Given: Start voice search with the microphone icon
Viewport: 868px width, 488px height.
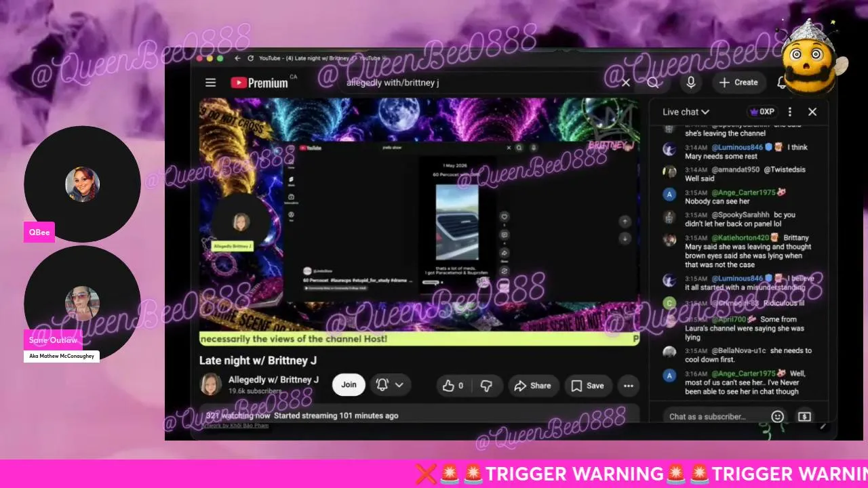Looking at the screenshot, I should [x=691, y=83].
